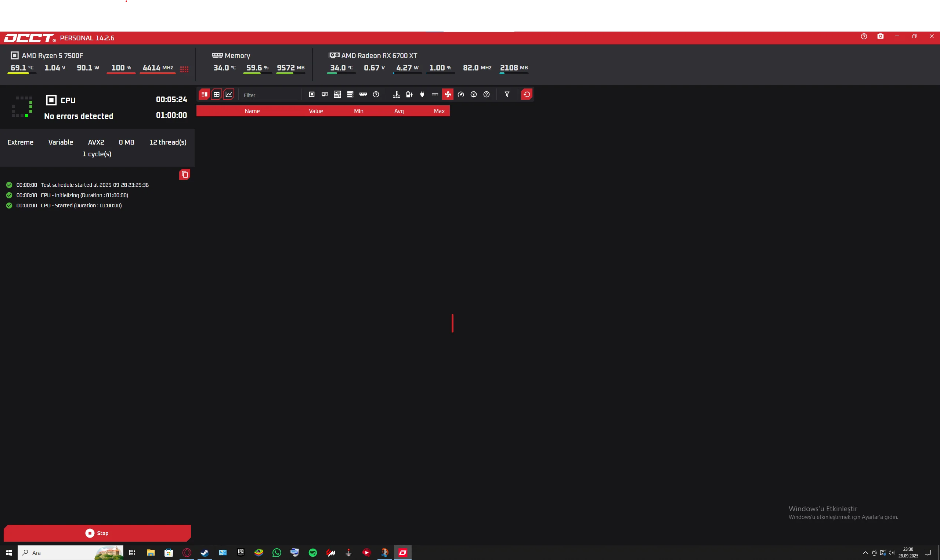Click the motherboard sensor source icon
This screenshot has height=560, width=940.
click(337, 94)
